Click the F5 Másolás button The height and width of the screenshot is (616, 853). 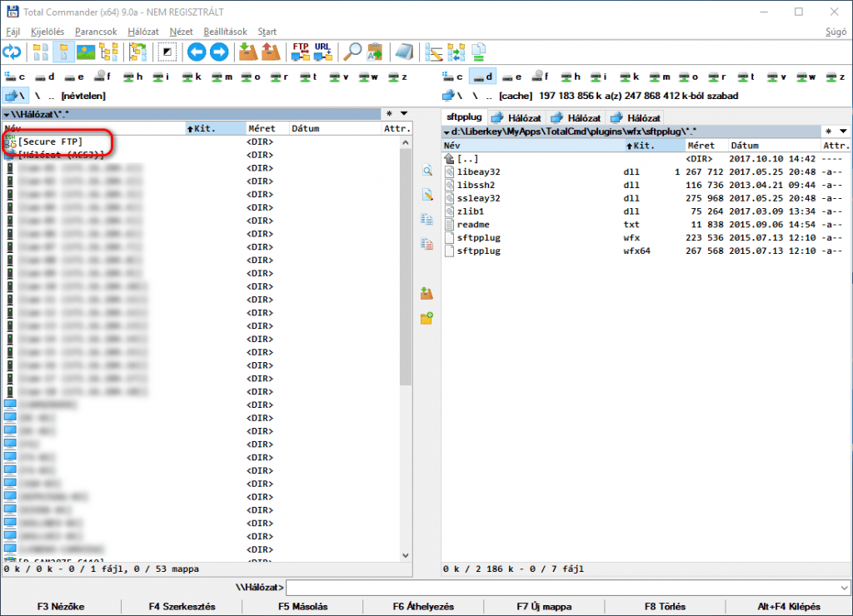click(x=303, y=606)
